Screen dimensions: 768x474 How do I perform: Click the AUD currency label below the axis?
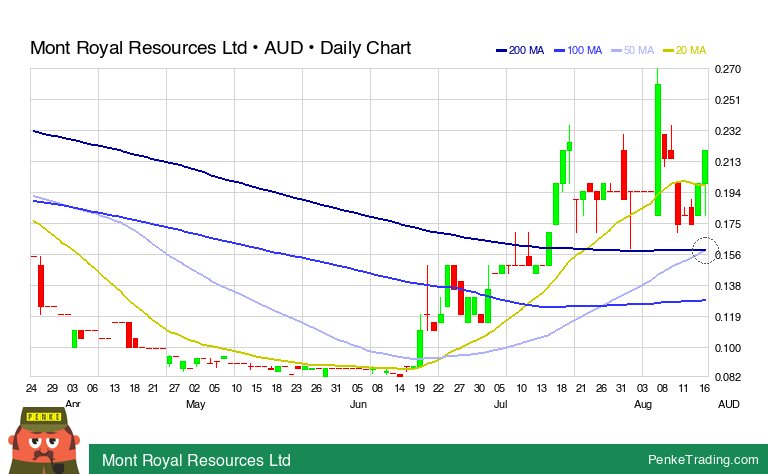coord(729,404)
